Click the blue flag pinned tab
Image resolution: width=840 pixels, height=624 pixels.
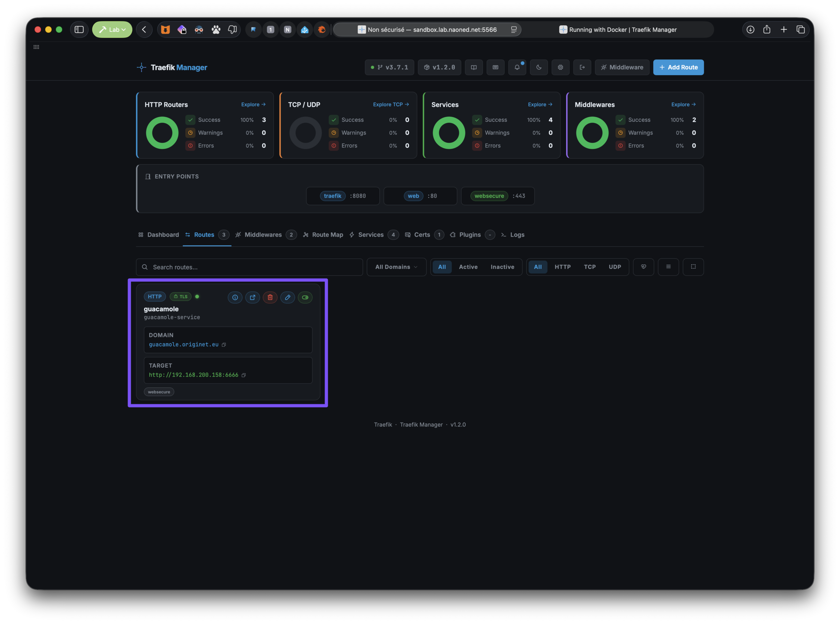pos(253,30)
